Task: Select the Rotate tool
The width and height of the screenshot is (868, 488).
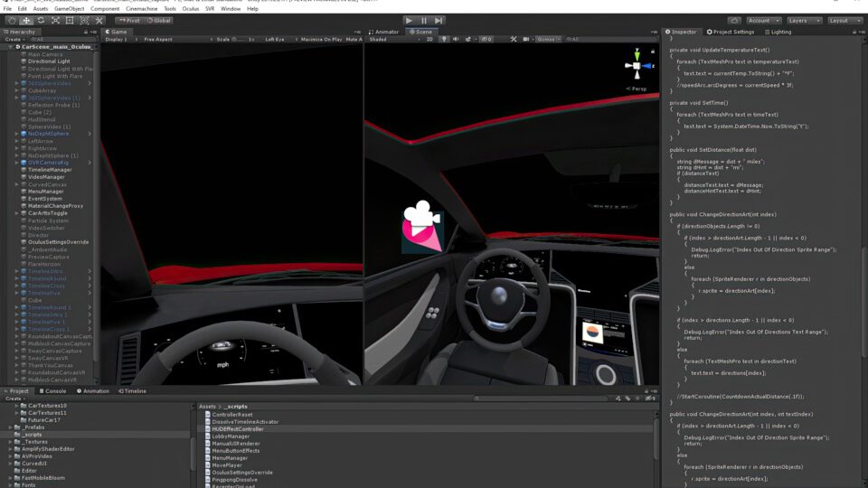Action: [x=41, y=21]
